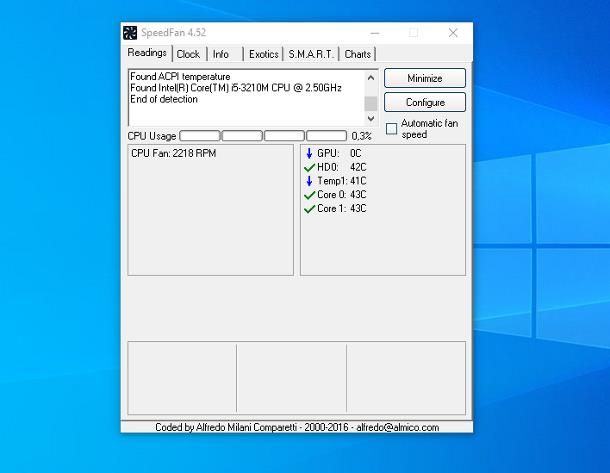Close the SpeedFan window
610x473 pixels.
[453, 33]
